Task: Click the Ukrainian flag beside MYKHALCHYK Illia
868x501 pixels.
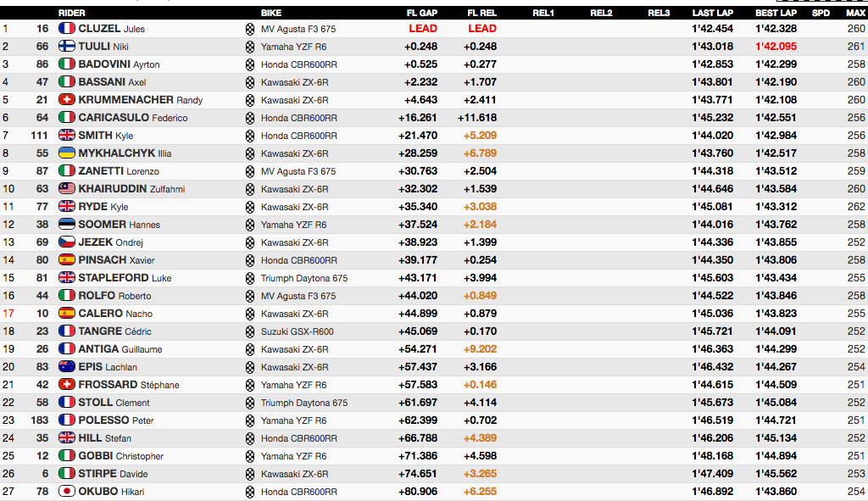Action: 66,153
